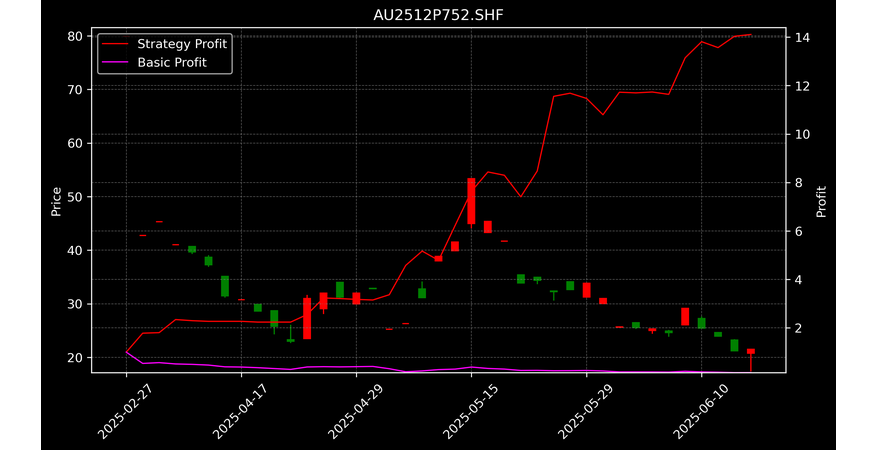Viewport: 878px width, 450px height.
Task: Click the 4 tick on the Profit axis
Action: 798,279
